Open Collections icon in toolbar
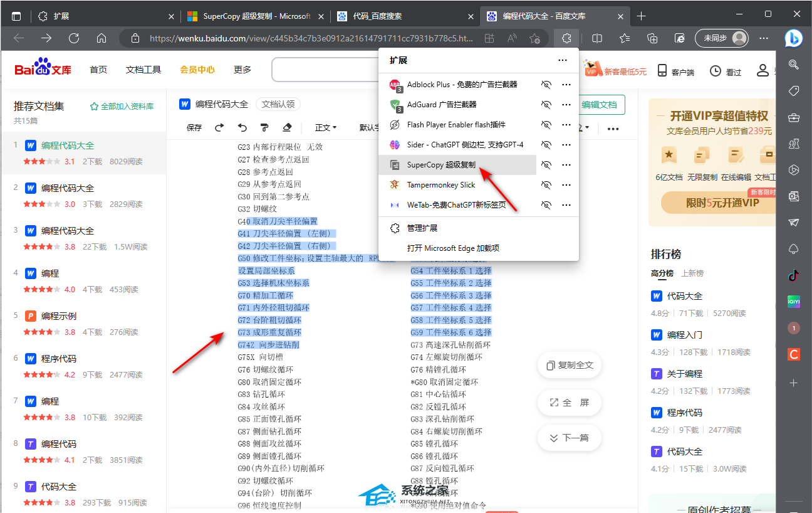Viewport: 812px width, 513px height. click(652, 38)
